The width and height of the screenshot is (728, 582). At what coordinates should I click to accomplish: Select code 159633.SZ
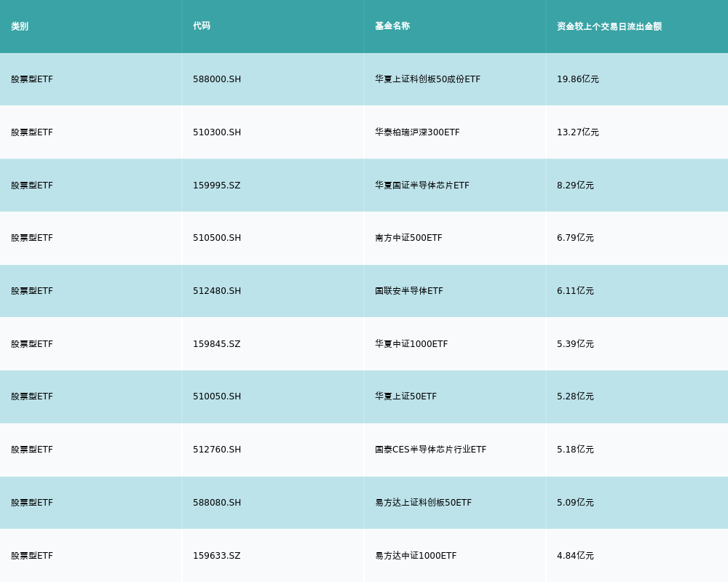click(217, 556)
